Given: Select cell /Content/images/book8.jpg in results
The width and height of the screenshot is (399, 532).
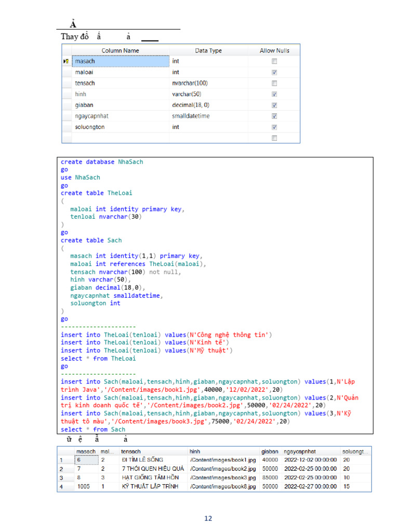Looking at the screenshot, I should point(224,486).
